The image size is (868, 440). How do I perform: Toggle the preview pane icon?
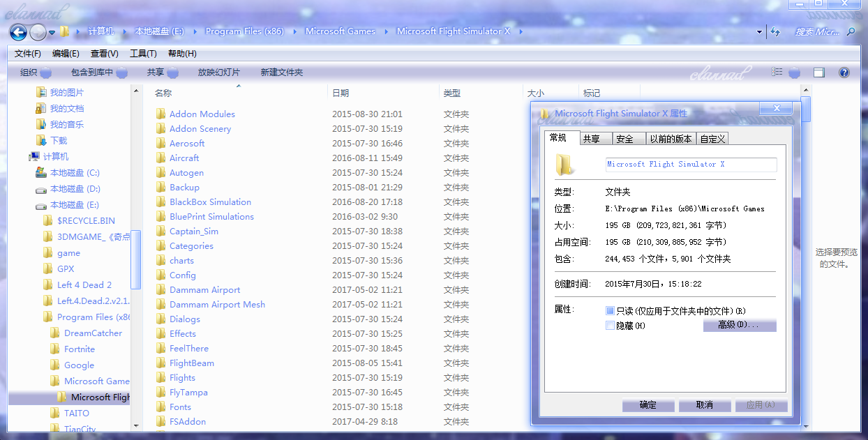819,73
